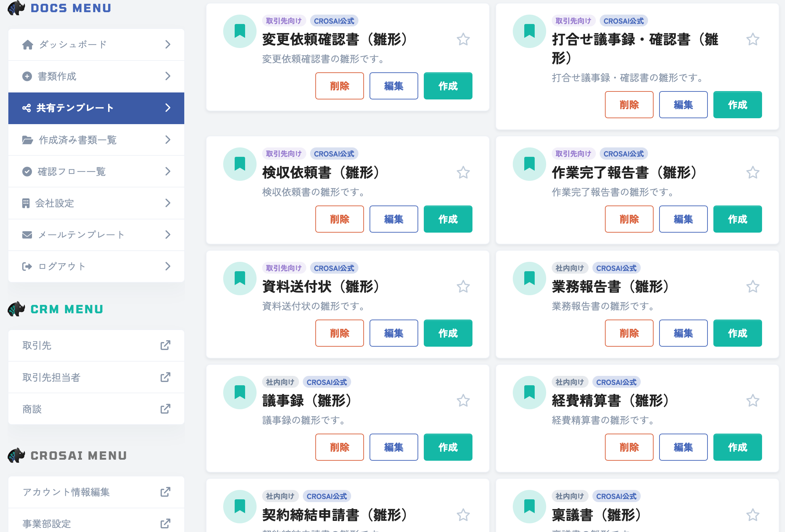Click bookmark icon of 検収依頼書 card
This screenshot has width=785, height=532.
click(x=240, y=164)
